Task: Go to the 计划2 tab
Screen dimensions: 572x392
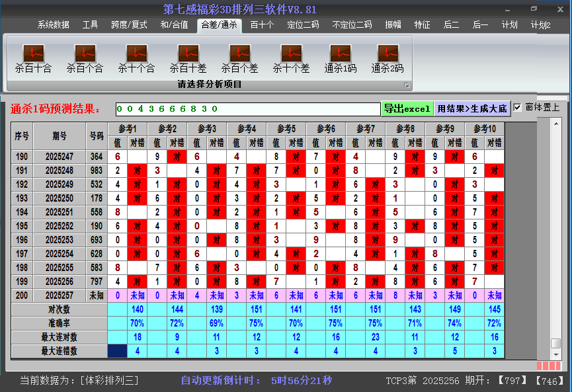Action: (x=541, y=25)
